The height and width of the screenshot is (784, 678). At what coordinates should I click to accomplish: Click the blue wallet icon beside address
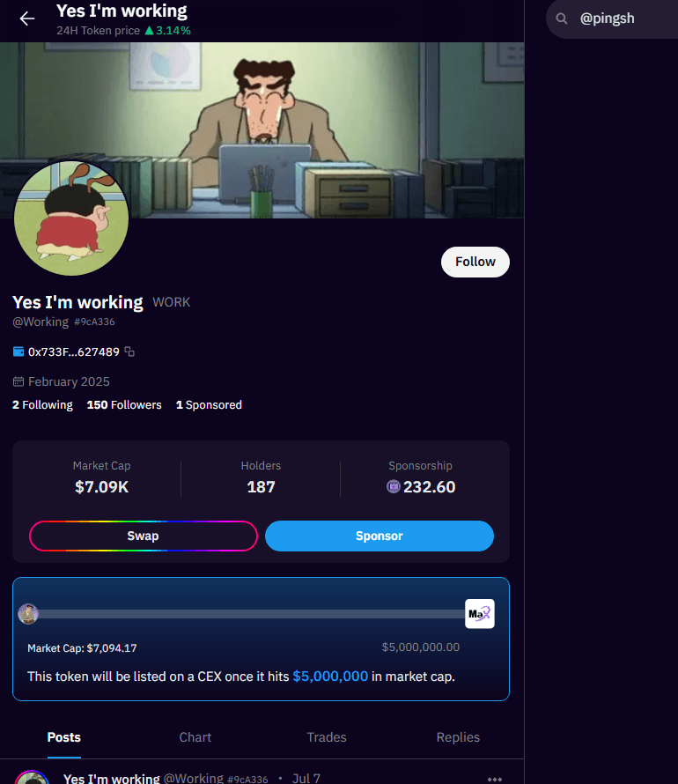coord(18,351)
